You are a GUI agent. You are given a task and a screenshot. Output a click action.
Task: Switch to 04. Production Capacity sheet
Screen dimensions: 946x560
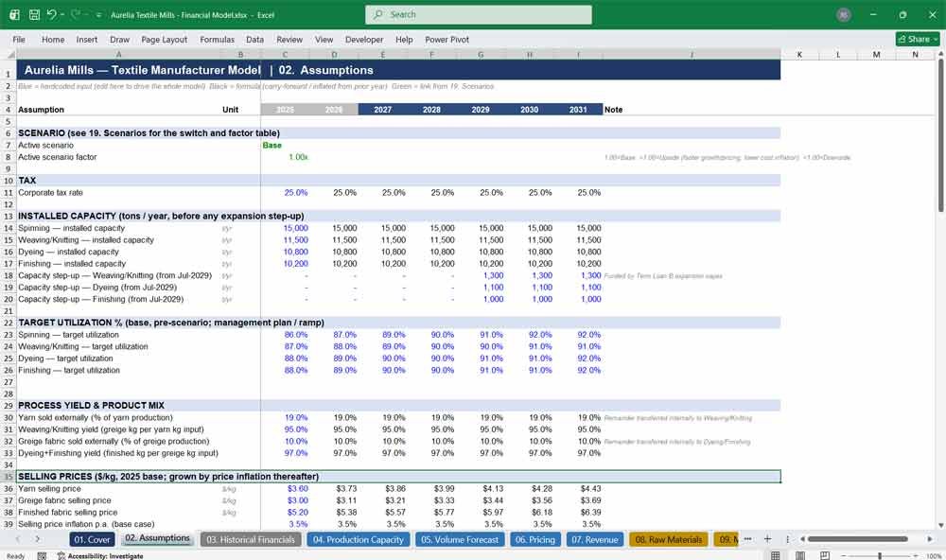[x=359, y=539]
